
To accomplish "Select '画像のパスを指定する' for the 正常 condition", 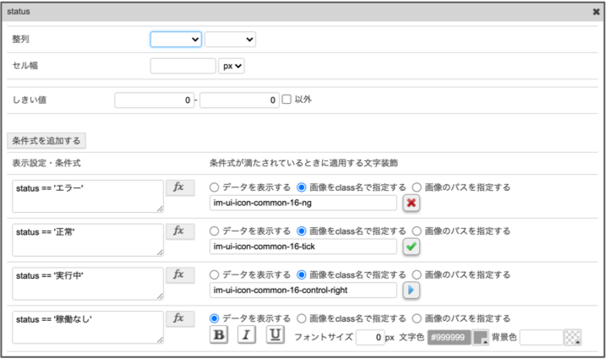I will click(417, 231).
